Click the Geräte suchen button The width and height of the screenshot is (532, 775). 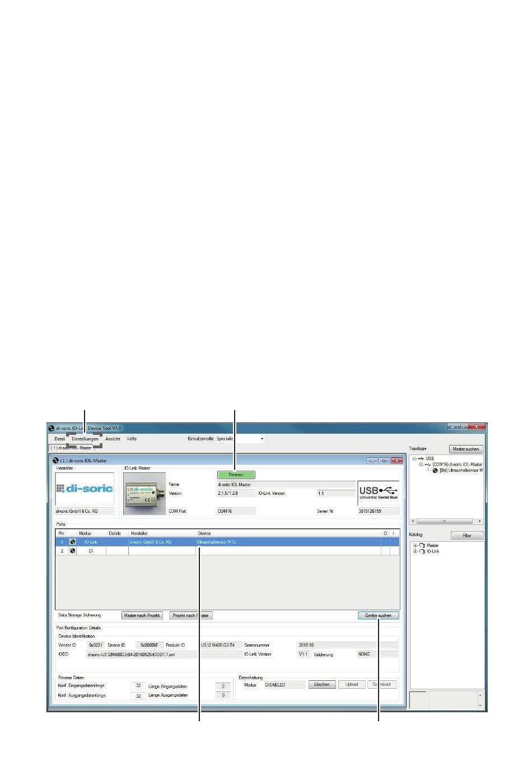[379, 615]
